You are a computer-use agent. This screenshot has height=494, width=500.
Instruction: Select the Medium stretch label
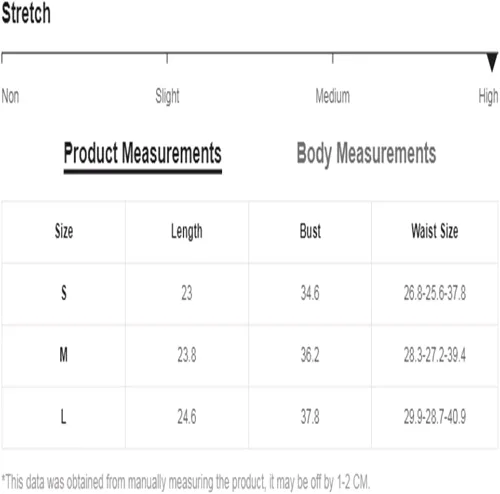pos(333,96)
